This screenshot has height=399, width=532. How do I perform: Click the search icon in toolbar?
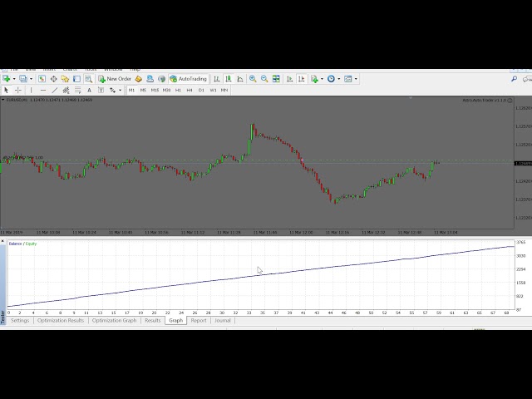click(x=515, y=79)
